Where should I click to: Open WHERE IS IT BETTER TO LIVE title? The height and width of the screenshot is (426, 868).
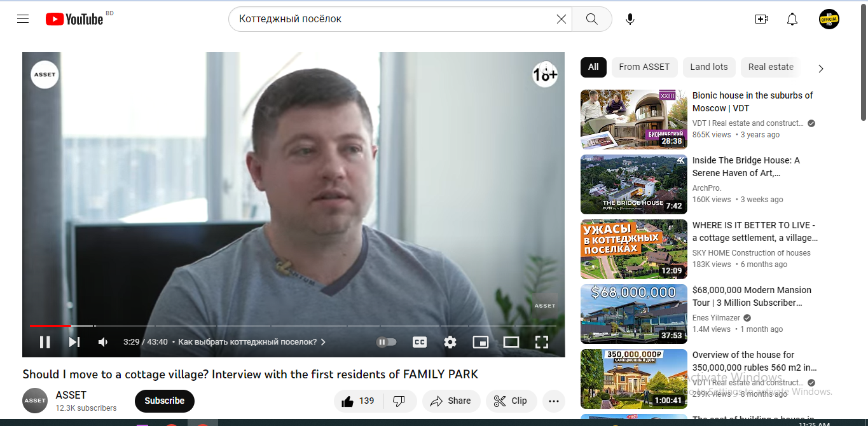755,231
